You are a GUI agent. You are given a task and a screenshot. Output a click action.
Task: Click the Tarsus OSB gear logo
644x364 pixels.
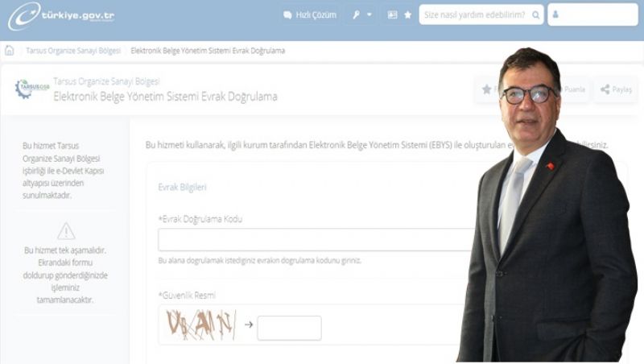point(31,89)
